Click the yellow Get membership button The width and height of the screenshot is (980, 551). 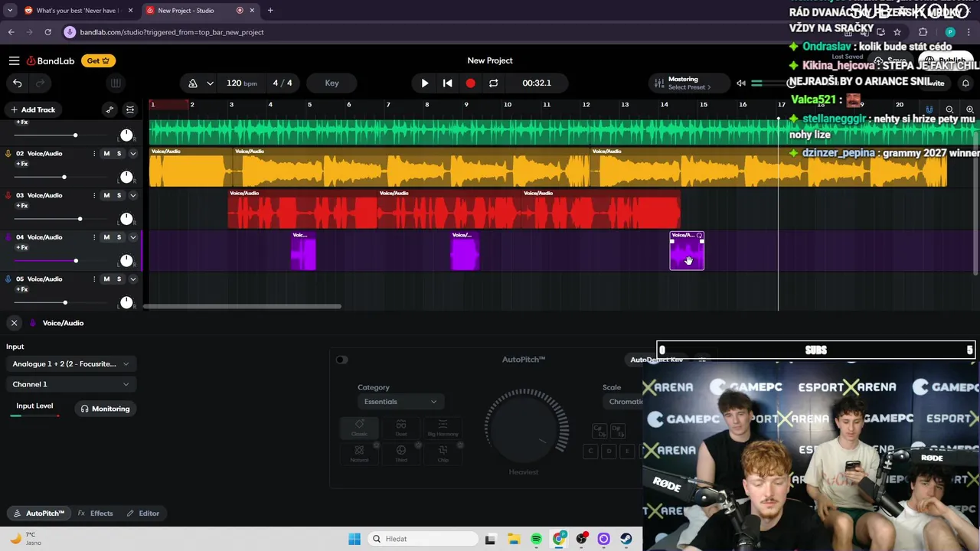click(x=98, y=60)
